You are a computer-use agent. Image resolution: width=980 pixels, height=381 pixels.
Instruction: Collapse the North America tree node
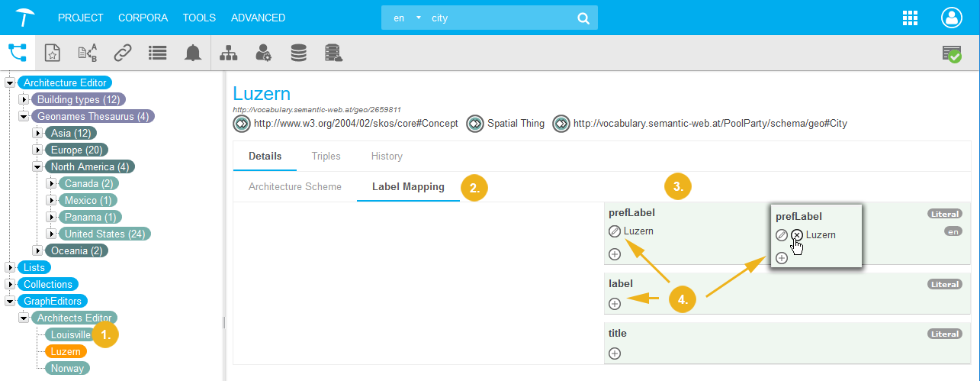click(x=37, y=166)
